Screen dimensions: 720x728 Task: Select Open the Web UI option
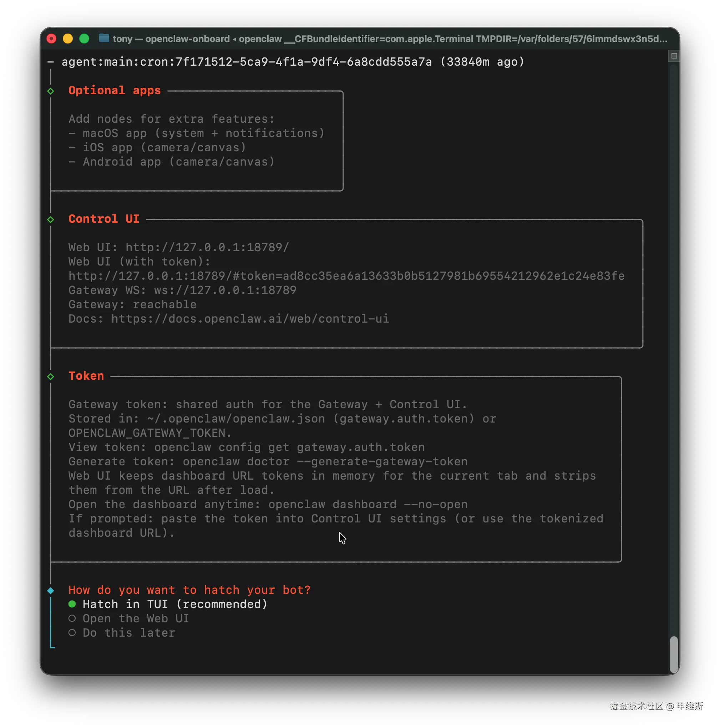pyautogui.click(x=136, y=618)
